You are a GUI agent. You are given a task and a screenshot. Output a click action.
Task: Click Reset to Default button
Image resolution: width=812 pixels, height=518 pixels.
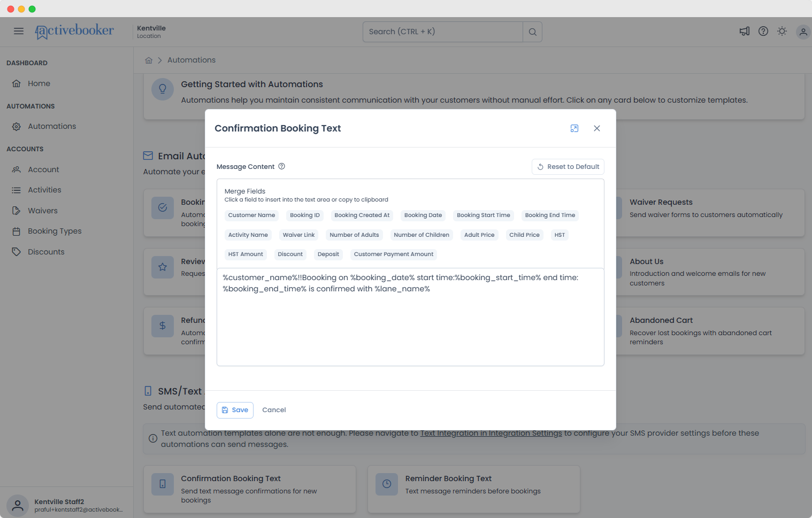pyautogui.click(x=568, y=167)
